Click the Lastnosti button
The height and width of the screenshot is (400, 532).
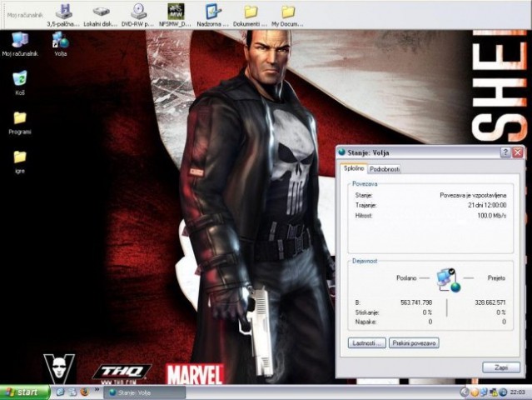pyautogui.click(x=367, y=343)
